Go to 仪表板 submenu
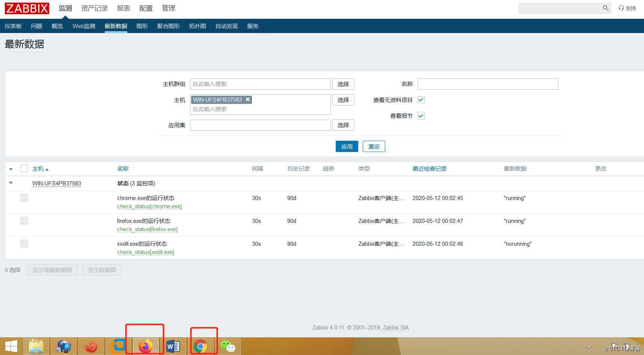644x355 pixels. pyautogui.click(x=13, y=26)
